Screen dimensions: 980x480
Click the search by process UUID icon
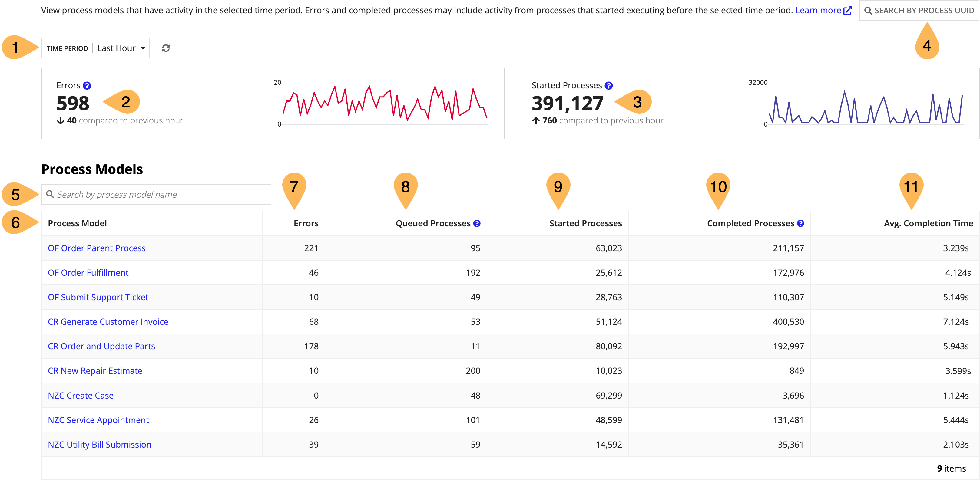click(869, 11)
